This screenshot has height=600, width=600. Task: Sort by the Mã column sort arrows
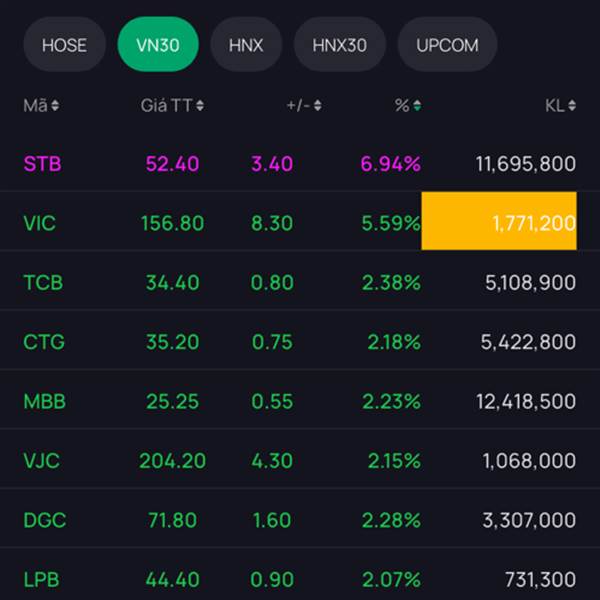tap(55, 106)
